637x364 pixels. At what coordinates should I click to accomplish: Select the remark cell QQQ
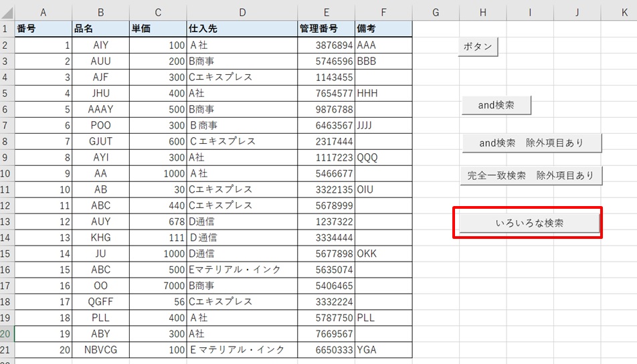coord(383,158)
